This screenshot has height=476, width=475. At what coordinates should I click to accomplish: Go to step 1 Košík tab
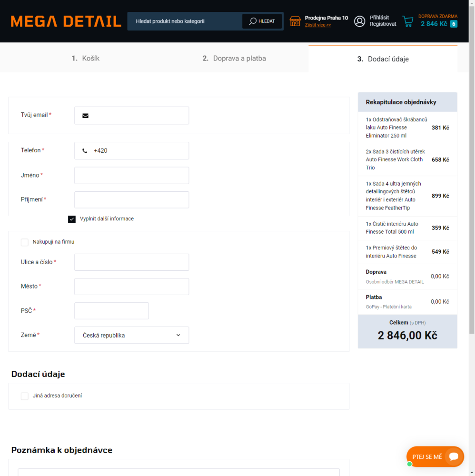[86, 58]
